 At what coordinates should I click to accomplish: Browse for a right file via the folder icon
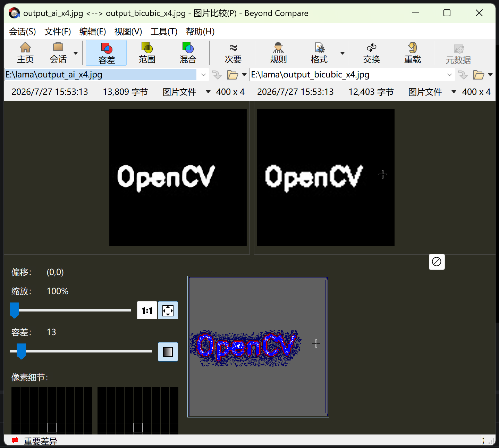[x=478, y=75]
